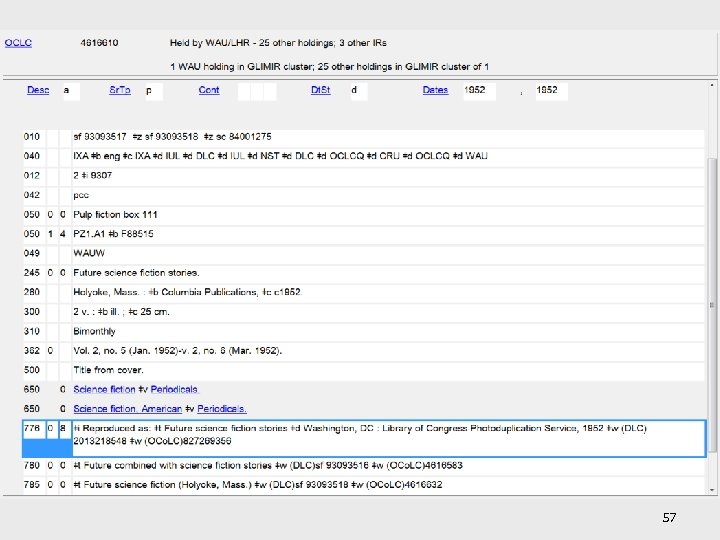Click the 776 first indicator '0'

50,428
